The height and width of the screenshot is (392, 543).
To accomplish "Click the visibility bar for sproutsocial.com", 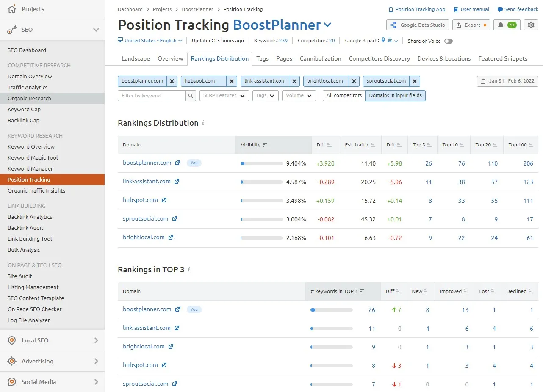I will [x=261, y=219].
